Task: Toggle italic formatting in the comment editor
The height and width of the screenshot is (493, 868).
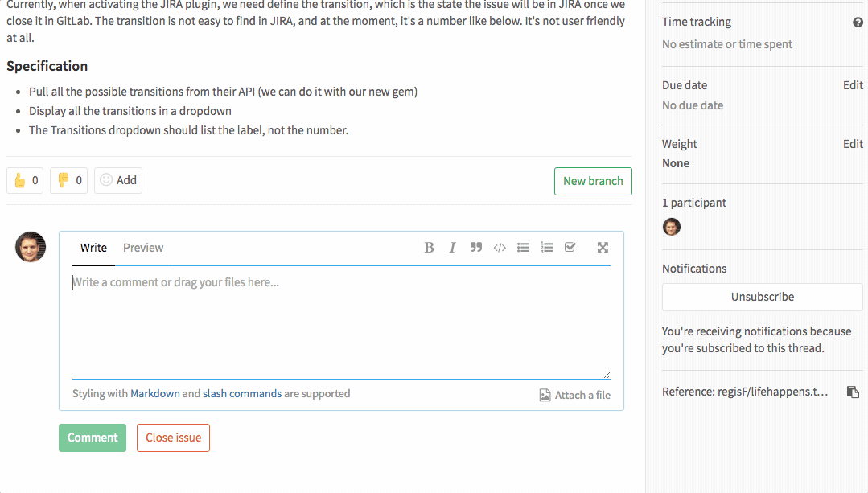Action: point(452,247)
